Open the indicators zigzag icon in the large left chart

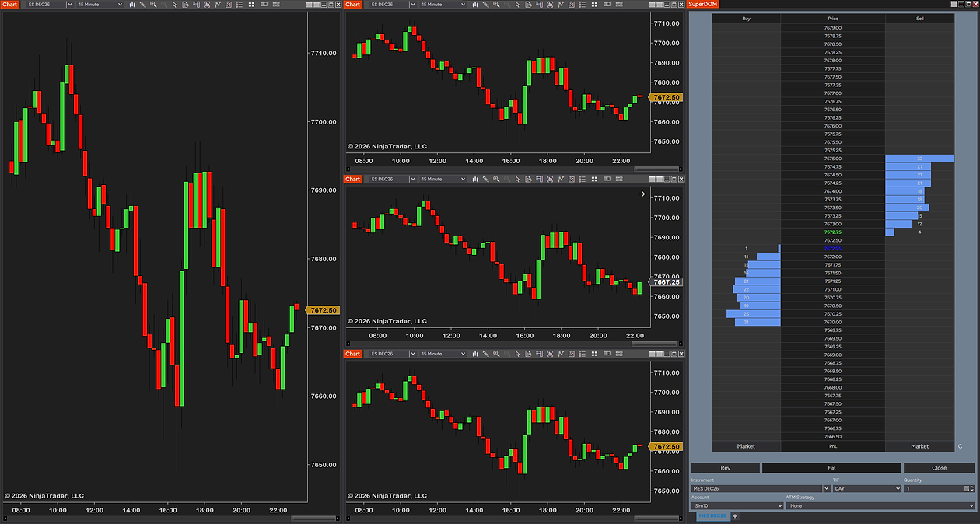[218, 5]
